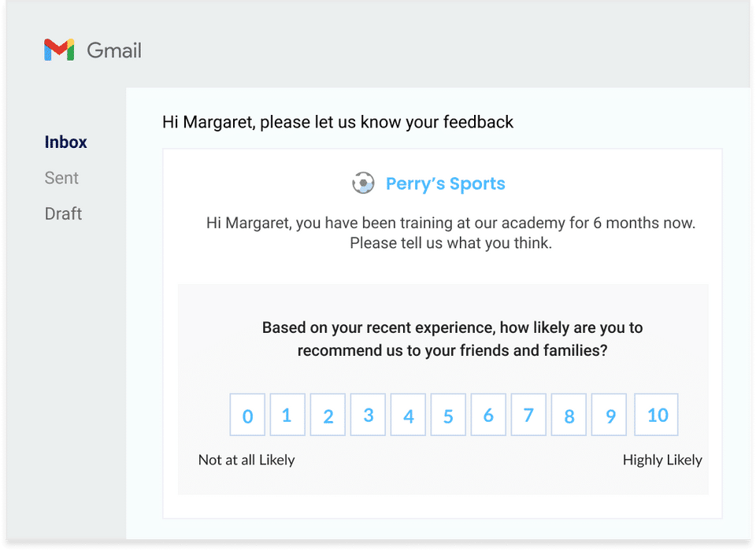The image size is (756, 551).
Task: Click the Gmail wordmark text
Action: [x=114, y=51]
